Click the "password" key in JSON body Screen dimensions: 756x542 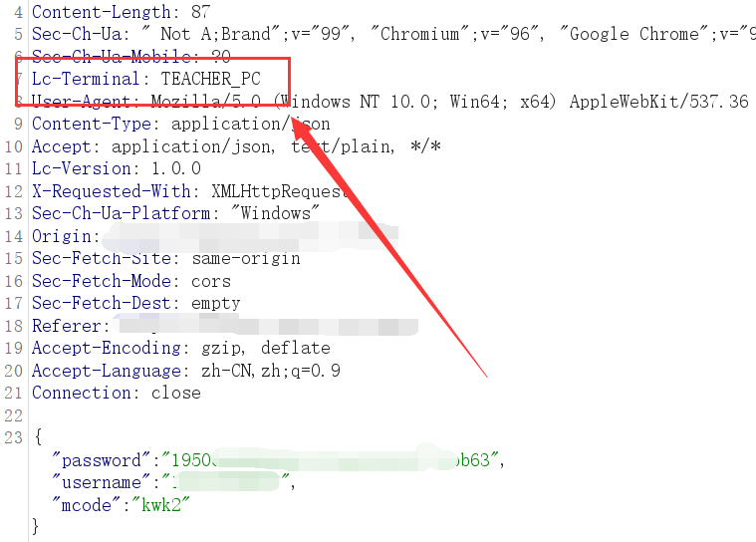tap(102, 460)
